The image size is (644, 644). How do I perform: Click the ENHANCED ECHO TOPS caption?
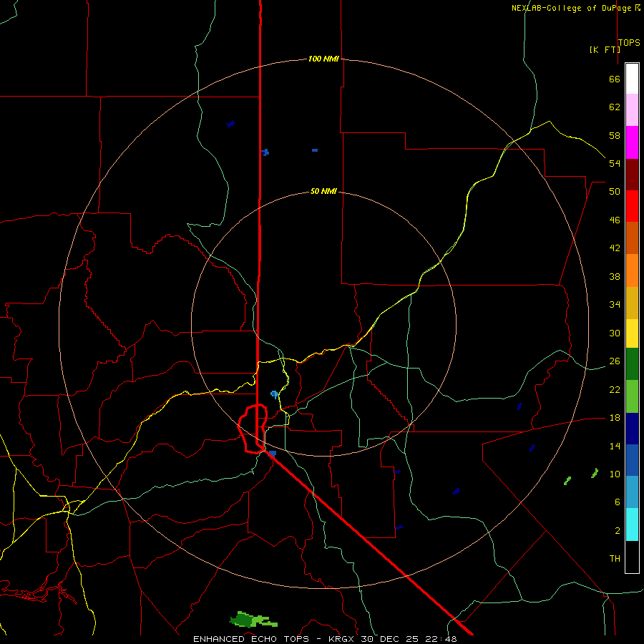251,639
